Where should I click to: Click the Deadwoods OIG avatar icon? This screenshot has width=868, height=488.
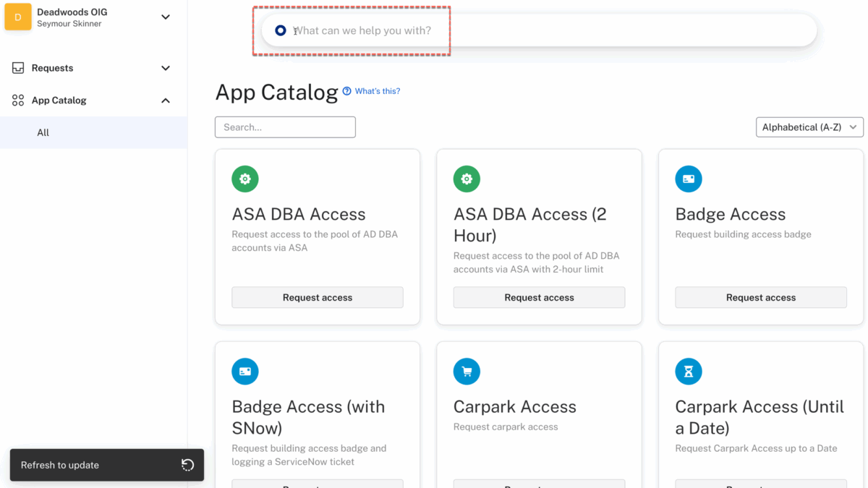[18, 15]
